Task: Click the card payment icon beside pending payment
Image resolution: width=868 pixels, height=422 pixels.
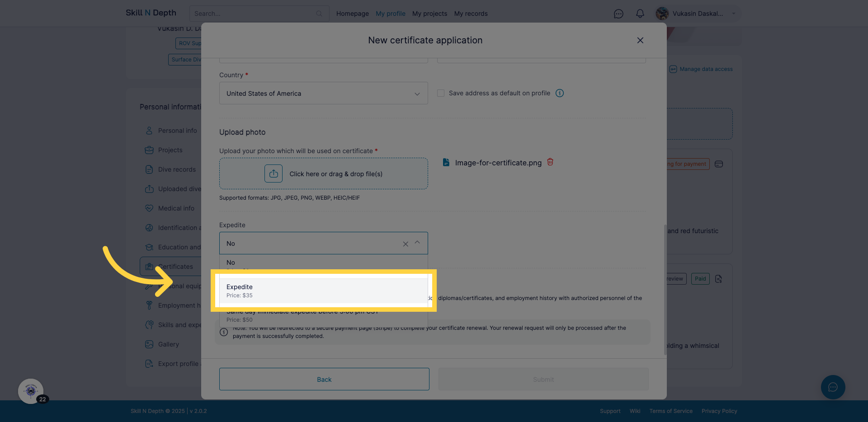Action: coord(719,164)
